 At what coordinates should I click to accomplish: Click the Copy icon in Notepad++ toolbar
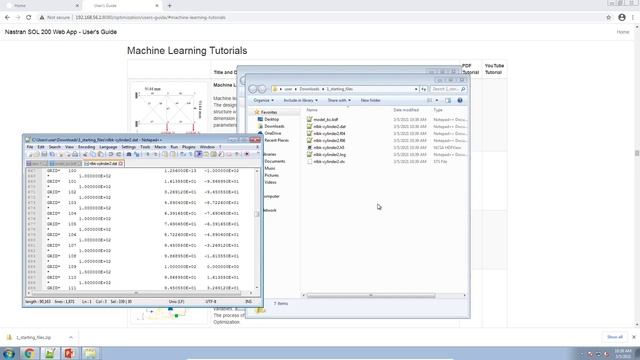tap(93, 154)
